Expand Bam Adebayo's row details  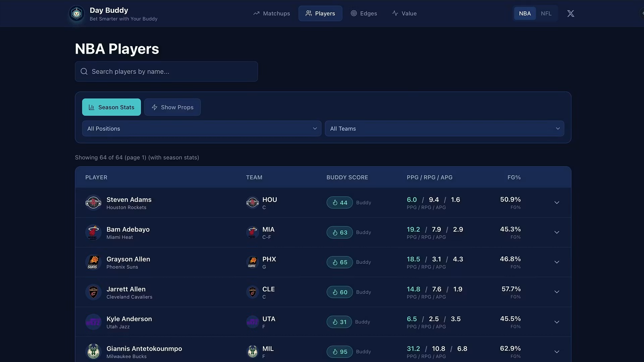[x=556, y=232]
